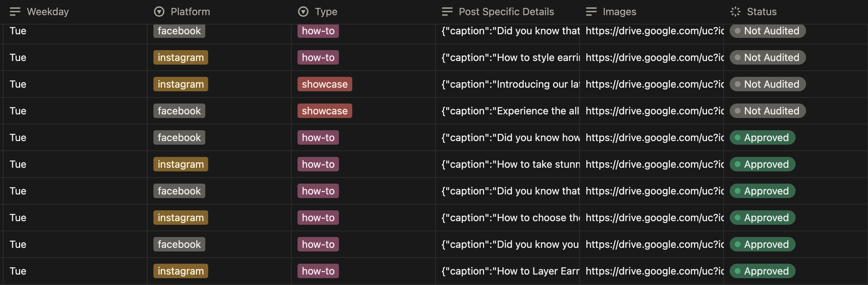Click the Post Specific Details column icon
This screenshot has height=285, width=868.
[447, 12]
